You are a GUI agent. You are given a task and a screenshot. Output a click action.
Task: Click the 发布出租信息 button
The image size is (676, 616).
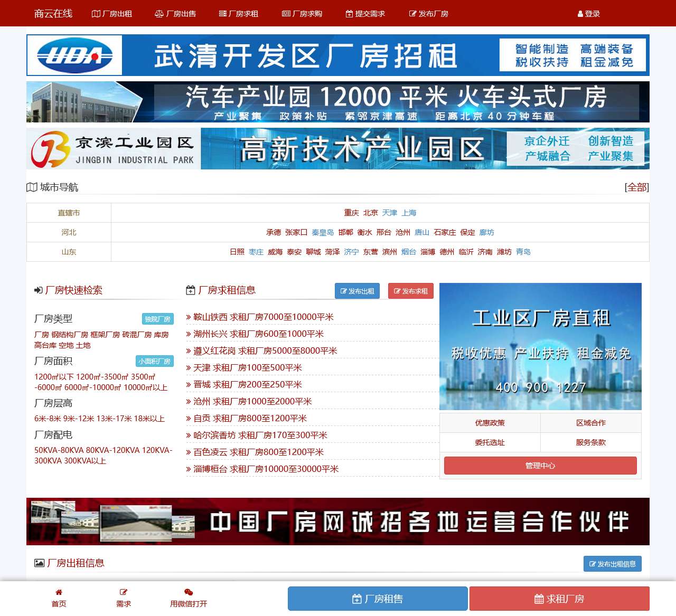[x=613, y=564]
